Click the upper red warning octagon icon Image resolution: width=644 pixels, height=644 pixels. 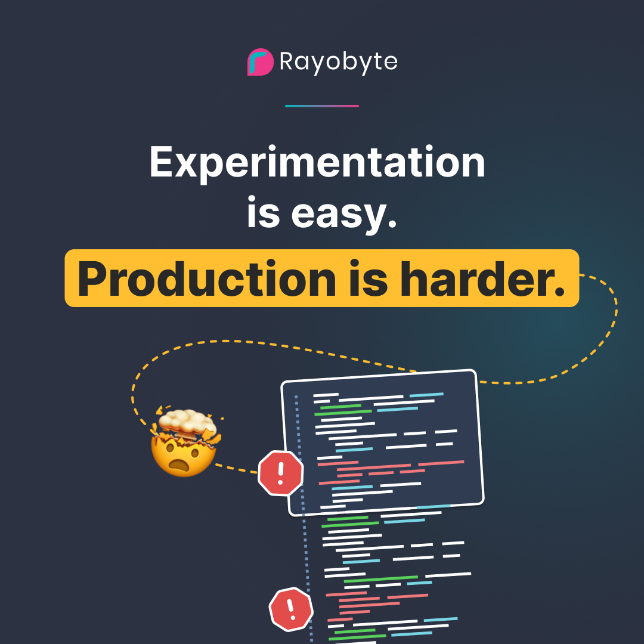pyautogui.click(x=281, y=473)
